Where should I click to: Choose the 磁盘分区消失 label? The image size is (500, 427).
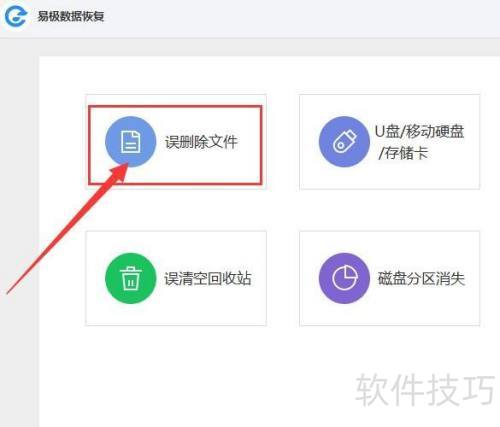pos(421,279)
